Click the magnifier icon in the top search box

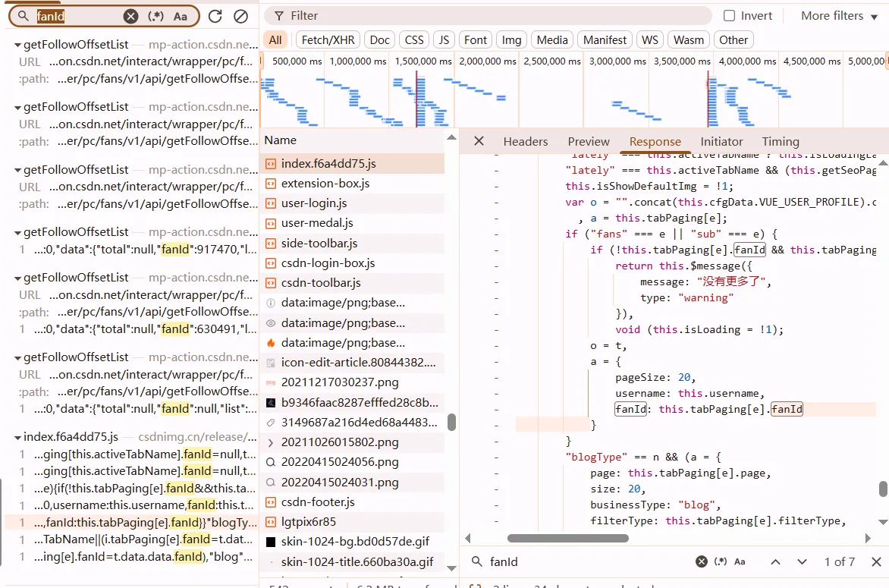(x=24, y=16)
